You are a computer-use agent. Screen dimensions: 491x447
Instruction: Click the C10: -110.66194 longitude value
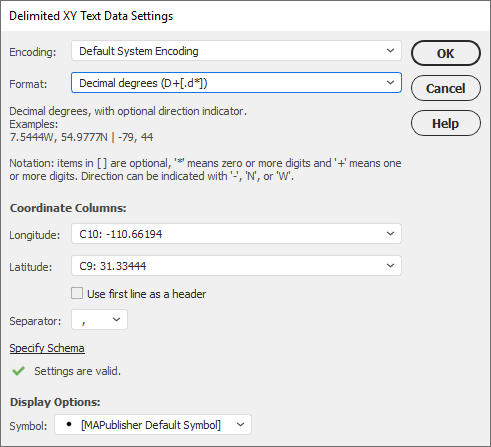121,234
